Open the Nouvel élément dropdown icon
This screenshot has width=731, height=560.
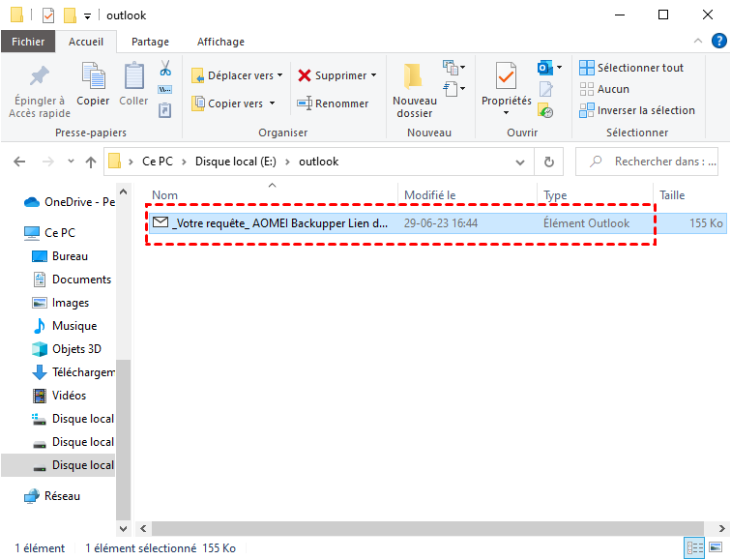pos(453,68)
